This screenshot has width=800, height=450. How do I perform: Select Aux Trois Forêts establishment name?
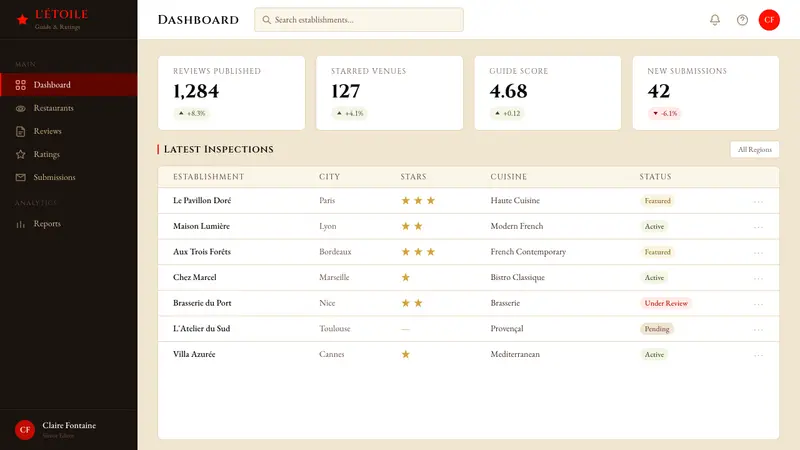pyautogui.click(x=202, y=252)
